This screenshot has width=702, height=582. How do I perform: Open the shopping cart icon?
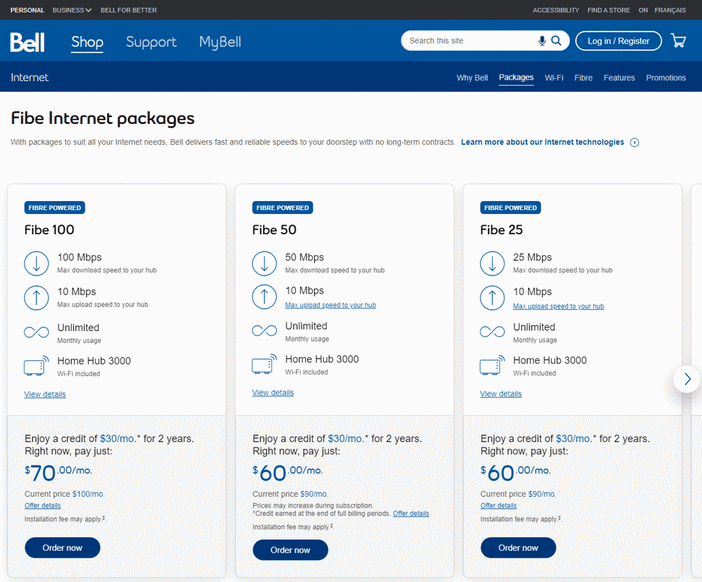point(678,41)
